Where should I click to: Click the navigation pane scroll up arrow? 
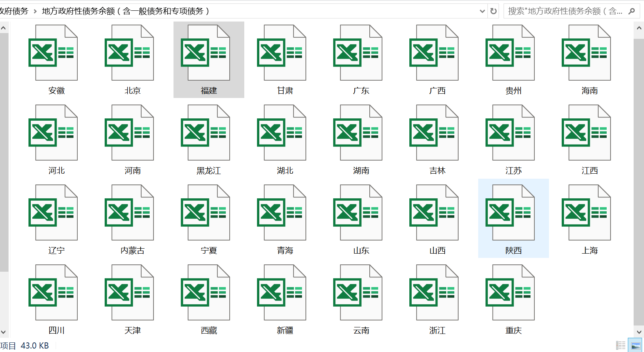(x=3, y=28)
